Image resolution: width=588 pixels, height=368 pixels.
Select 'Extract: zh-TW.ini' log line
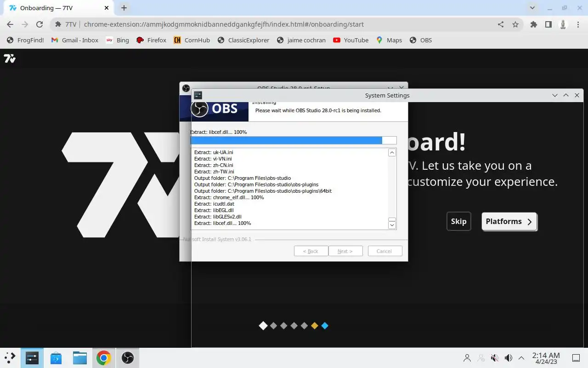(214, 172)
